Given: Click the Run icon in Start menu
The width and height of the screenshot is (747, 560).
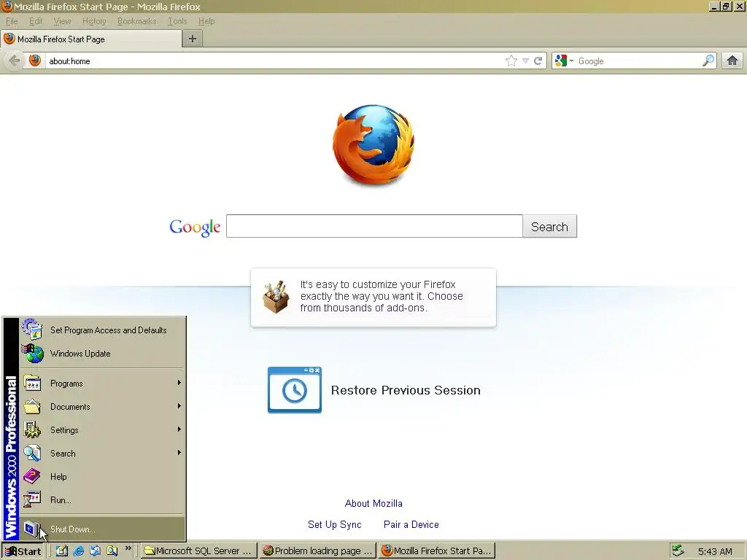Looking at the screenshot, I should (x=32, y=499).
